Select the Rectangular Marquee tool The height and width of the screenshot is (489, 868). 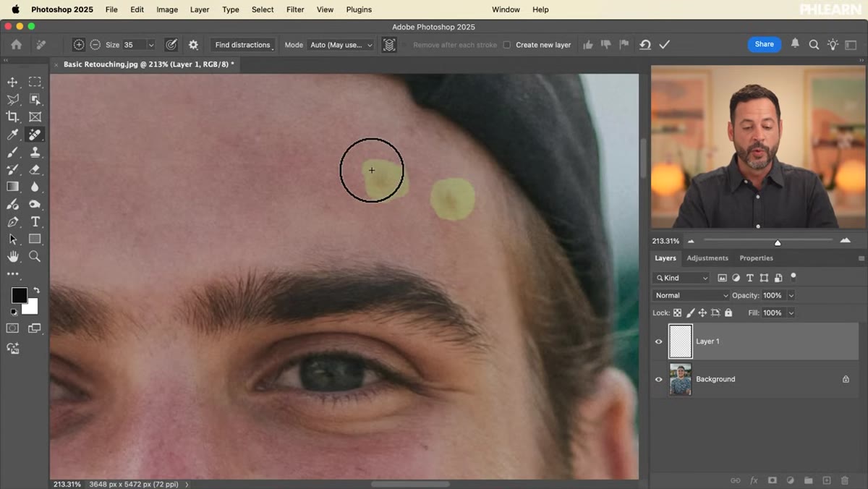[x=35, y=82]
